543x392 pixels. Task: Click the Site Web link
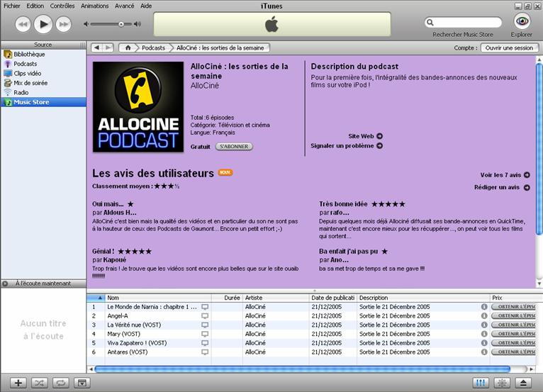[365, 136]
